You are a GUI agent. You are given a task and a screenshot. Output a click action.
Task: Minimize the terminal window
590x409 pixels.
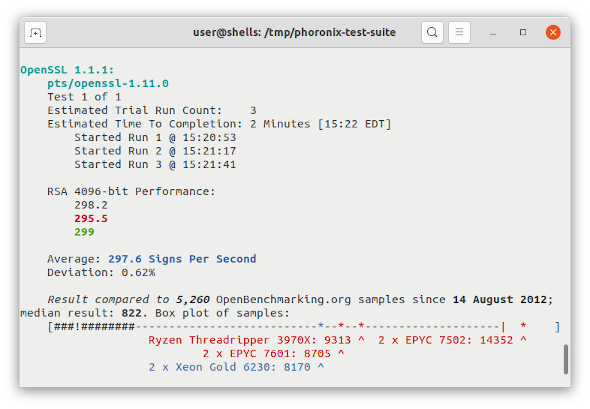point(493,33)
